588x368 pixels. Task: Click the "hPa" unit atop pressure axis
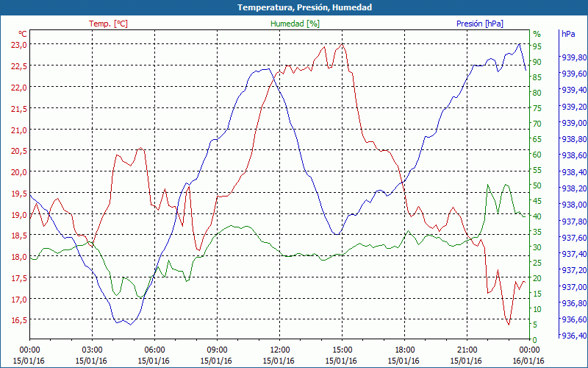[568, 34]
